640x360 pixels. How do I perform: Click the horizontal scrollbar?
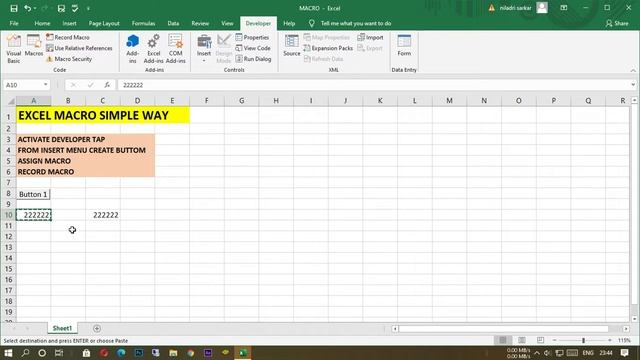tap(504, 329)
